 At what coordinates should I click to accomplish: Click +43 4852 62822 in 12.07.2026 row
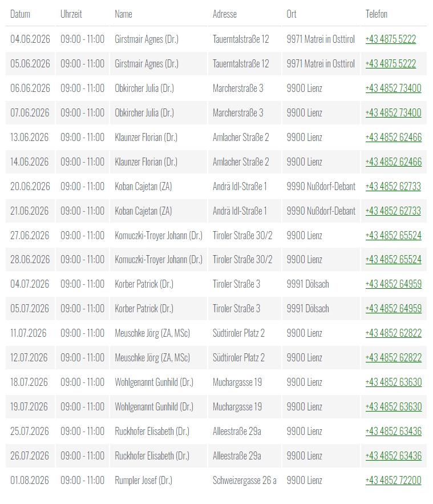pyautogui.click(x=394, y=358)
